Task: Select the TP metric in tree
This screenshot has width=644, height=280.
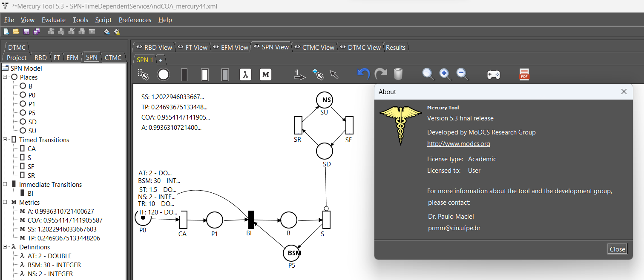Action: pyautogui.click(x=60, y=238)
